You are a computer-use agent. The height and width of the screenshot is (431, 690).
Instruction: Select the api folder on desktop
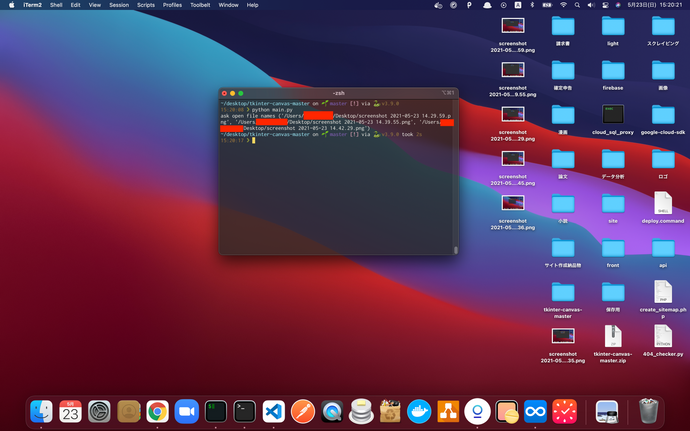(x=663, y=253)
